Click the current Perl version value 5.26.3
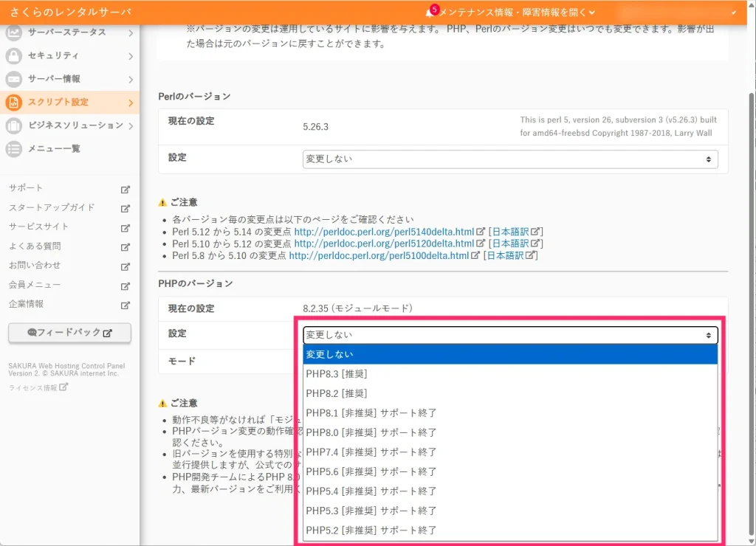The image size is (756, 546). [315, 127]
